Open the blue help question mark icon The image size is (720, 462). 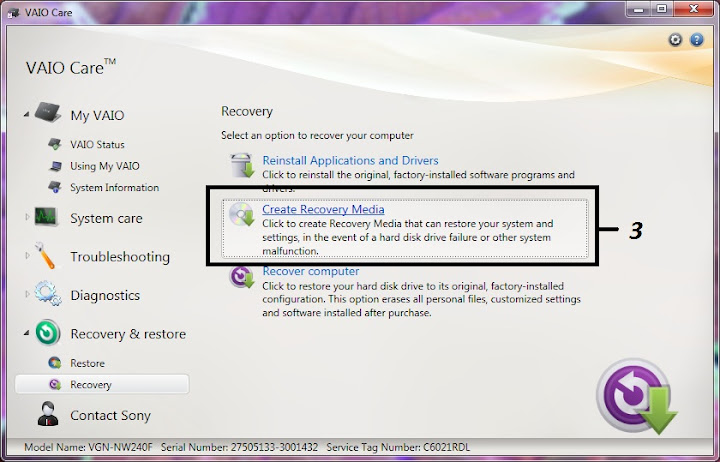point(697,40)
